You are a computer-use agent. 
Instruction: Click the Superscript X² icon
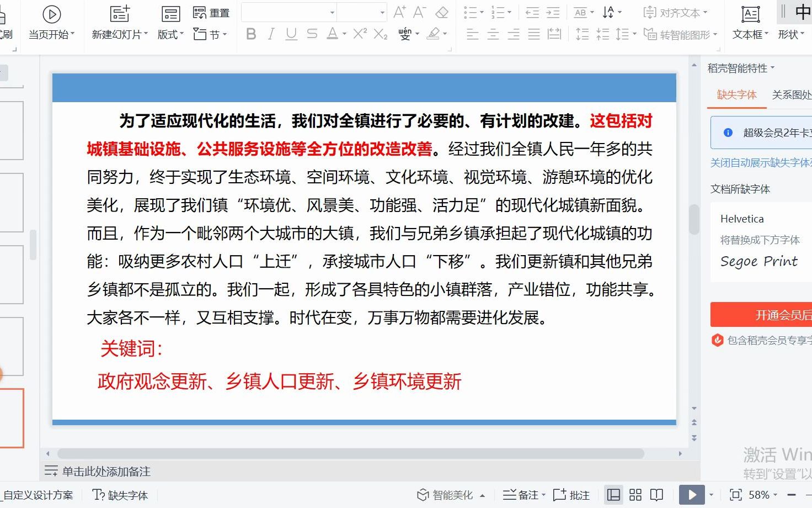[x=360, y=34]
